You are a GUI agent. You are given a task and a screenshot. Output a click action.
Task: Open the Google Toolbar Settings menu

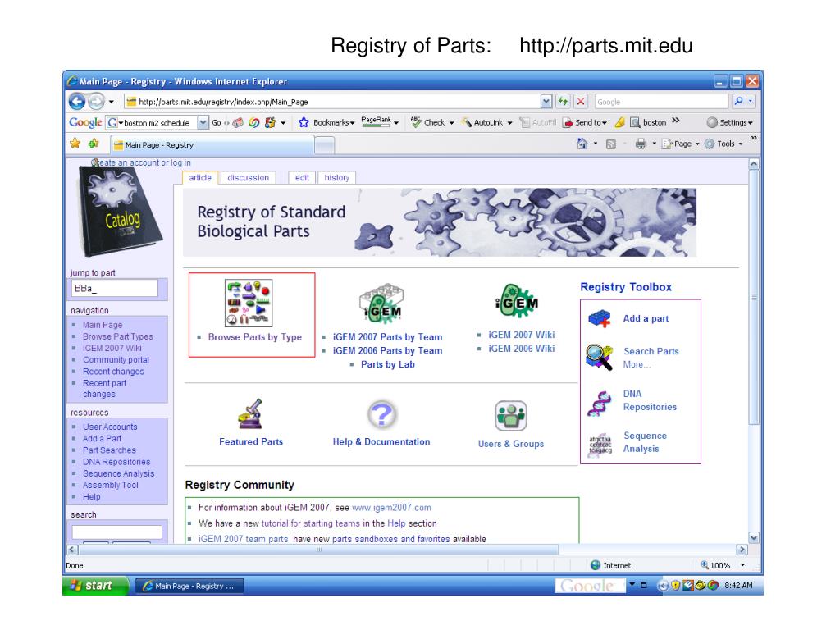tap(729, 123)
